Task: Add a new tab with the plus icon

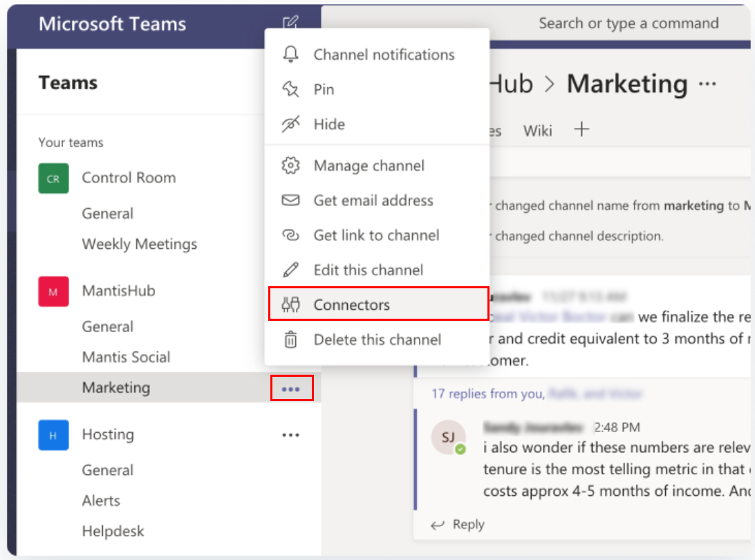Action: 581,129
